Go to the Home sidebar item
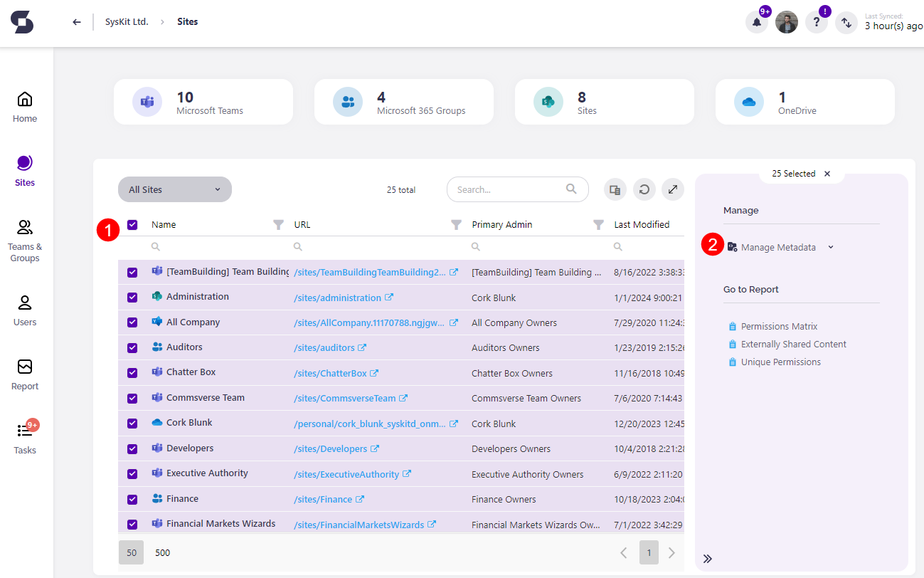Viewport: 924px width, 578px height. [24, 105]
